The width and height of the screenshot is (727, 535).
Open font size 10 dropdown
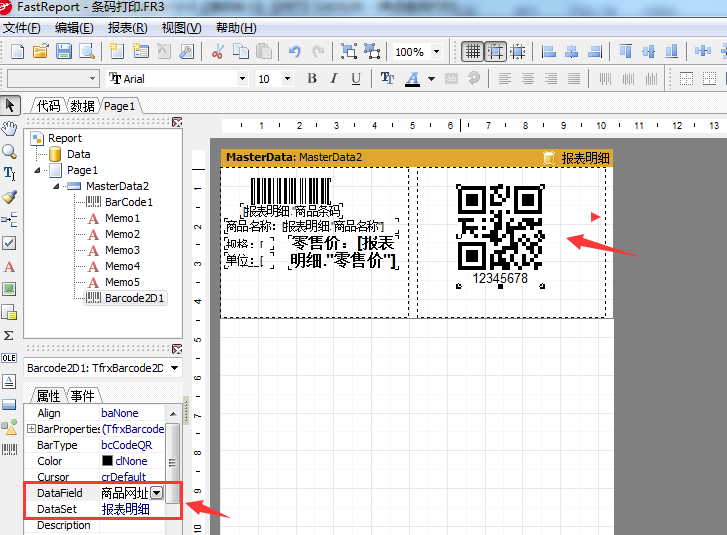pyautogui.click(x=287, y=79)
